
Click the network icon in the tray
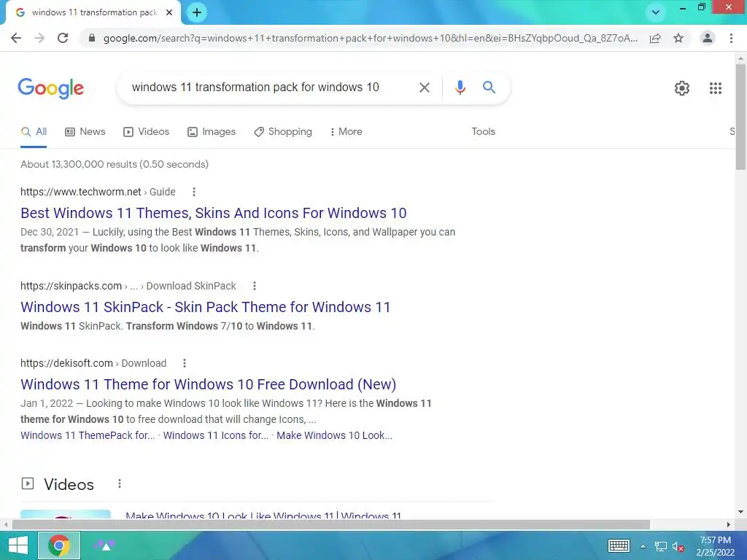coord(660,546)
